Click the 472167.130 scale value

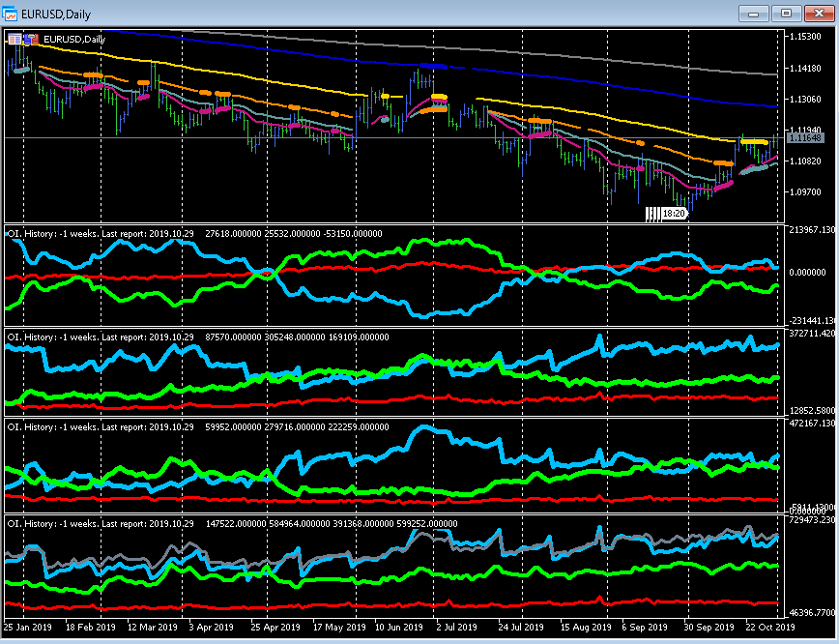click(812, 423)
